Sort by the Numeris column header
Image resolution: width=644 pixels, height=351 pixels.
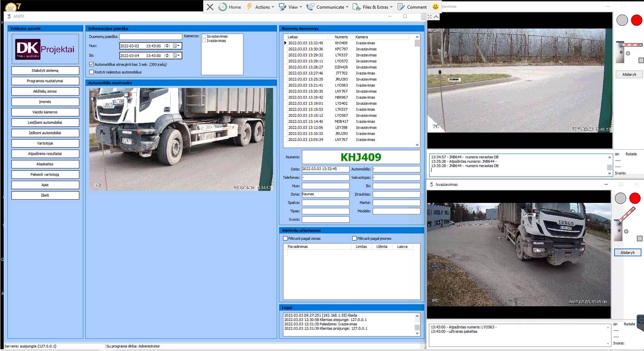(341, 37)
